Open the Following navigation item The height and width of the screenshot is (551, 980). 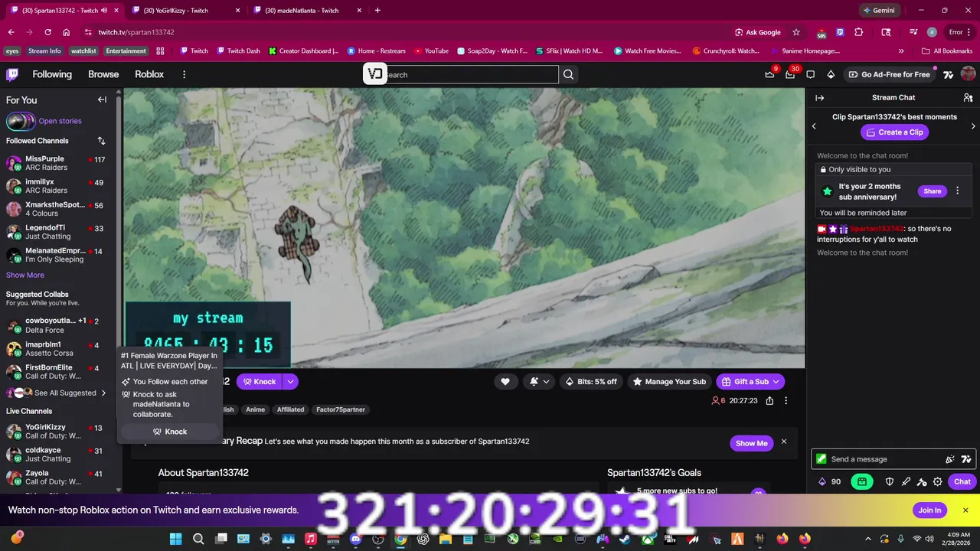(52, 74)
